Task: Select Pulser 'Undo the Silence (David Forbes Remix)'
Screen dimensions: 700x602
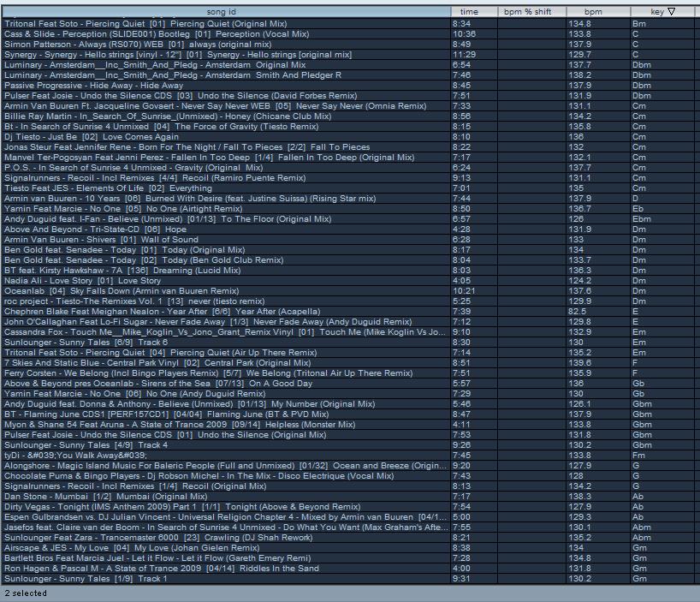Action: 348,96
